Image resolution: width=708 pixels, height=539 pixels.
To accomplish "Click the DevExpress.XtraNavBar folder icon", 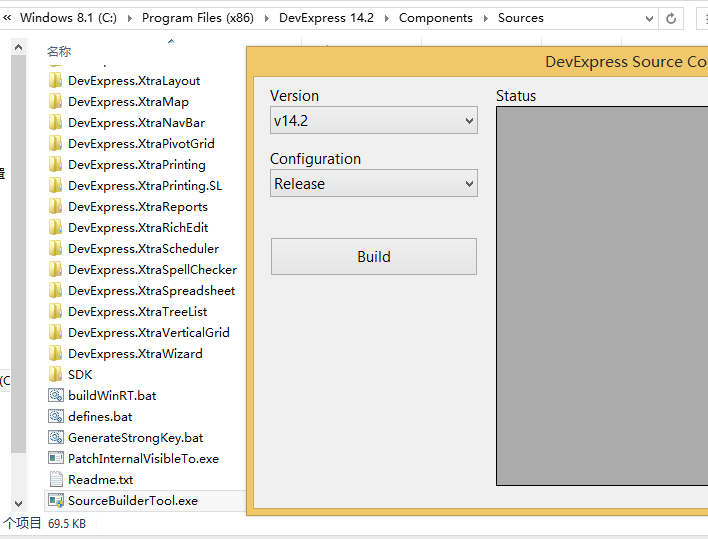I will tap(56, 123).
